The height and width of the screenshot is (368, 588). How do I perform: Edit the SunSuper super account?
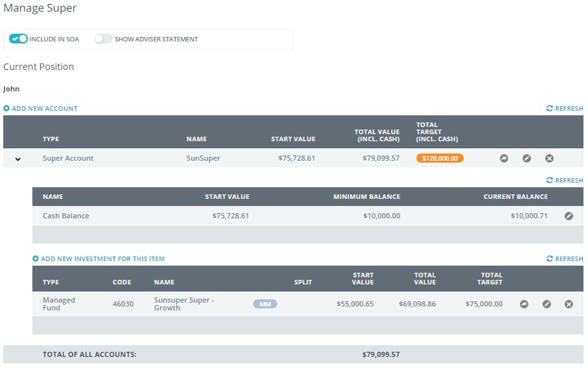pyautogui.click(x=526, y=158)
